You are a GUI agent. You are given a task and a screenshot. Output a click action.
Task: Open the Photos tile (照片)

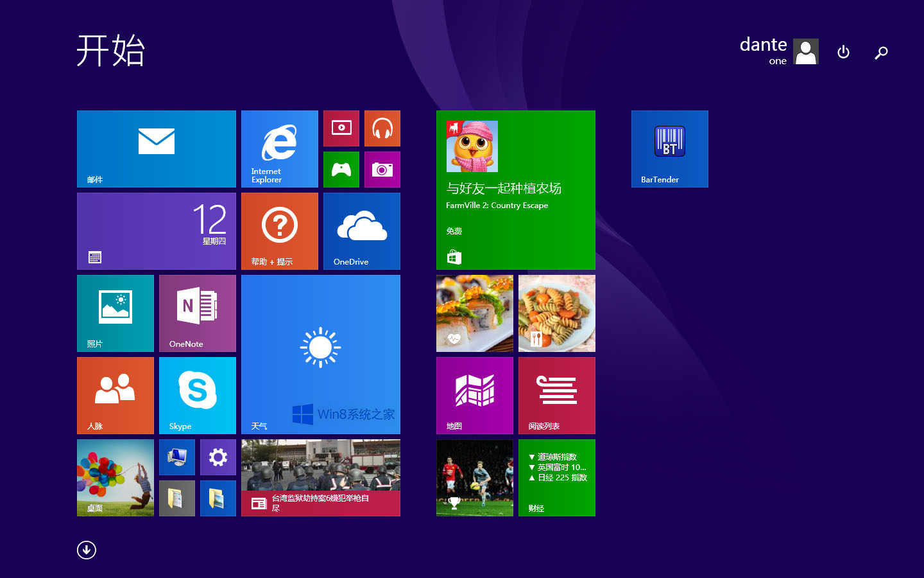coord(116,313)
